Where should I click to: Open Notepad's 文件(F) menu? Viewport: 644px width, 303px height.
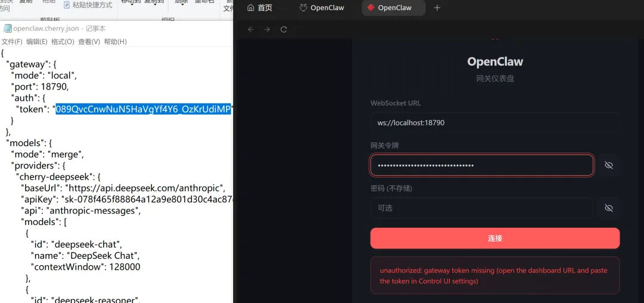point(12,42)
